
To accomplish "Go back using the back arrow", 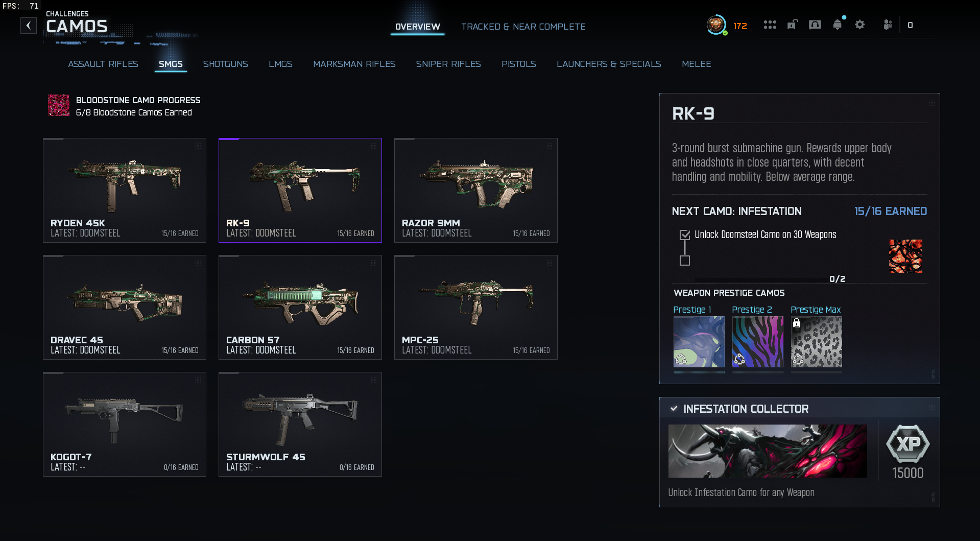I will [x=29, y=26].
